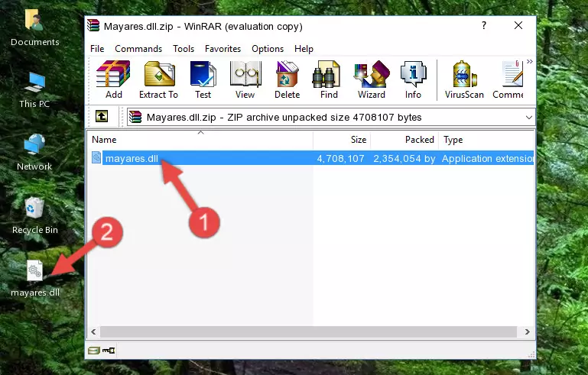The image size is (588, 375).
Task: Open the File menu
Action: point(97,49)
